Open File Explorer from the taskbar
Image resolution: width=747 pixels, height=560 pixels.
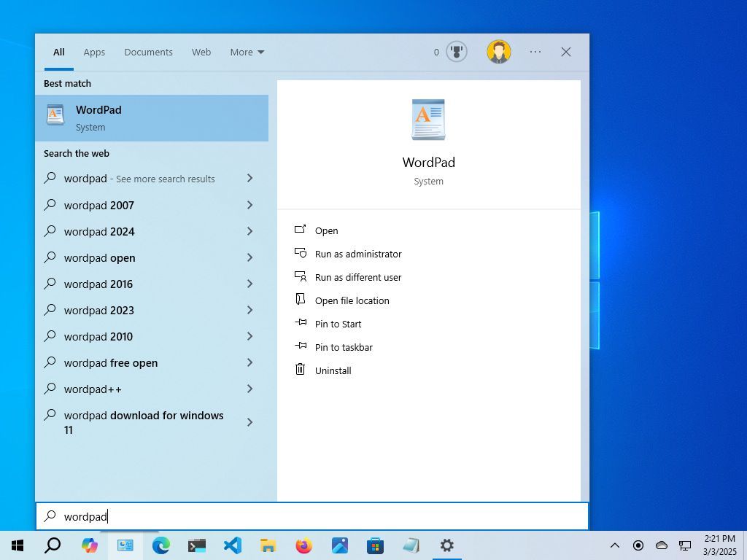point(267,545)
